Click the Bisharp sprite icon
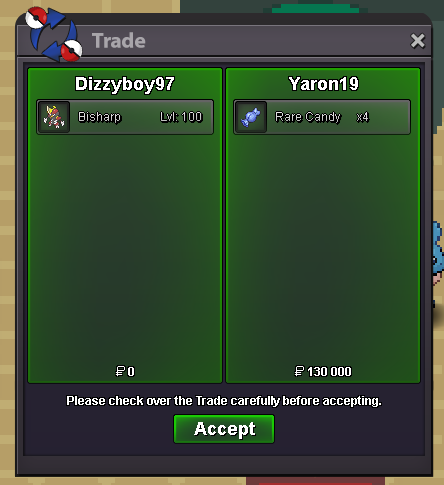Screen dimensions: 444x485 [x=54, y=117]
